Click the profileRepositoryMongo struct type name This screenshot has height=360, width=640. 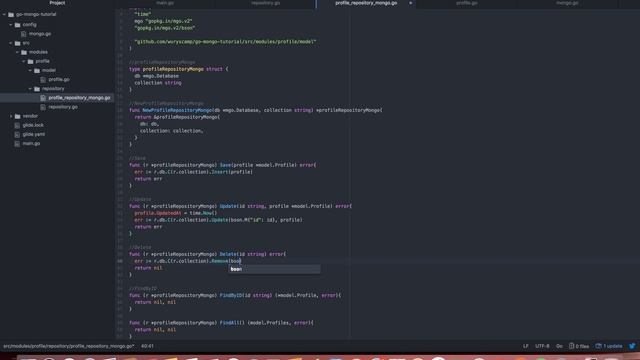click(x=173, y=69)
